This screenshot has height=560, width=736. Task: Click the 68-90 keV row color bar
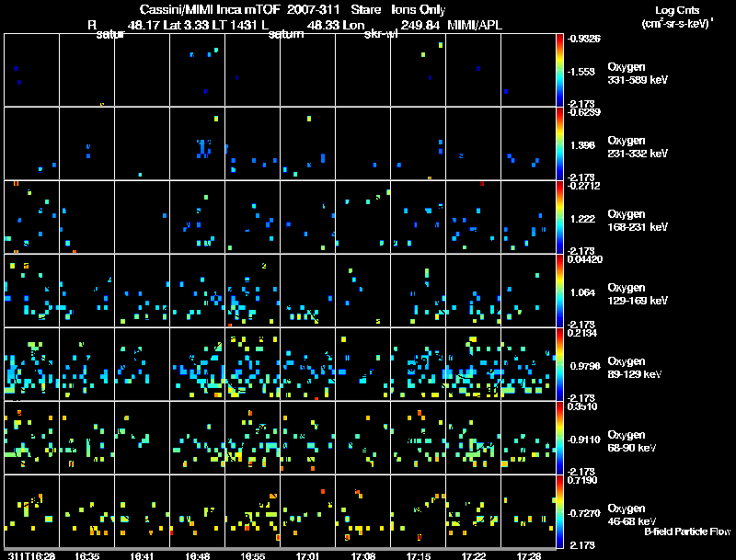pos(559,438)
